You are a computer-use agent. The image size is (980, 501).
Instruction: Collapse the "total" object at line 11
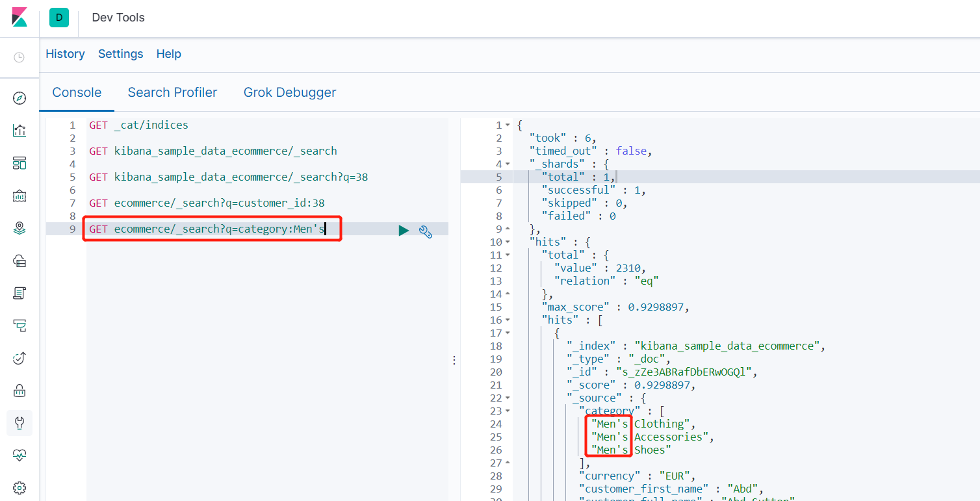508,255
